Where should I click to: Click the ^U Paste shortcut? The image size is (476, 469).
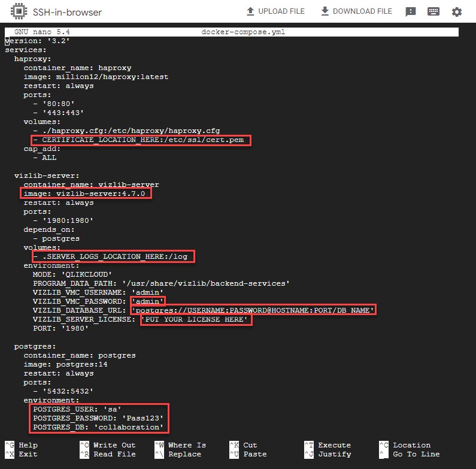click(x=248, y=454)
